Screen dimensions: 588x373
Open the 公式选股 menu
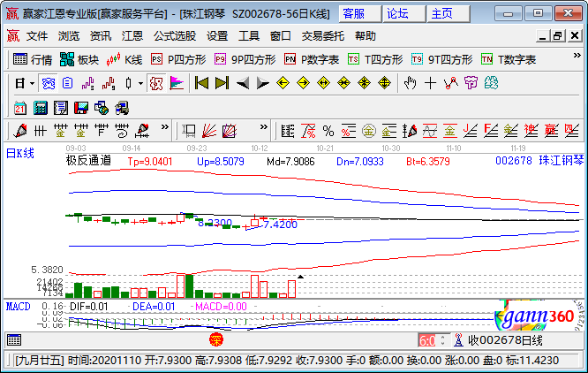coord(175,36)
